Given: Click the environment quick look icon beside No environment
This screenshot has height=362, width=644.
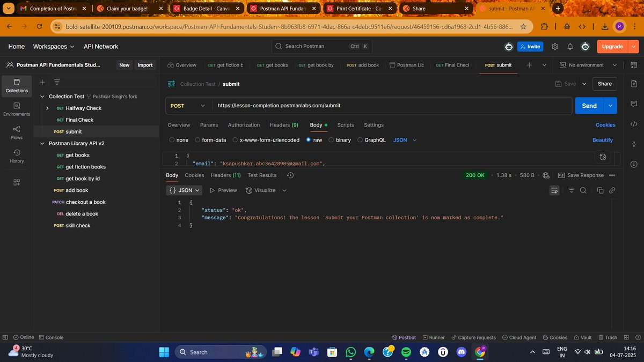Looking at the screenshot, I should coord(633,65).
